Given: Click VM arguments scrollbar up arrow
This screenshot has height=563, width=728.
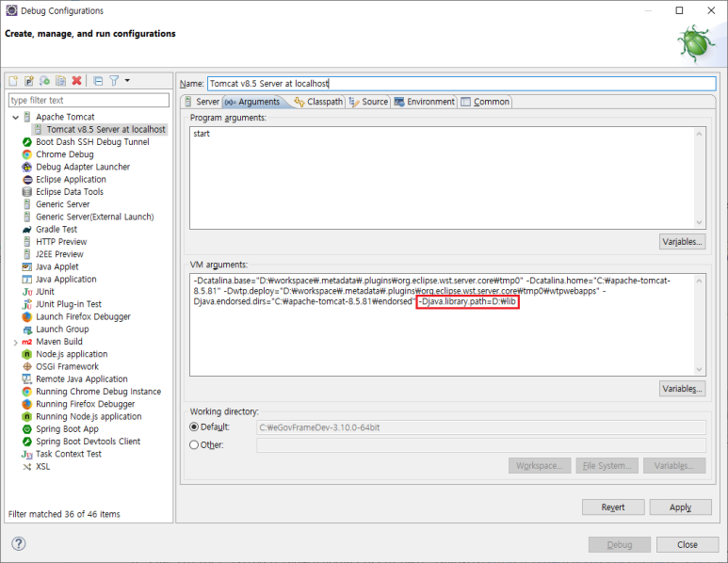Looking at the screenshot, I should click(699, 281).
